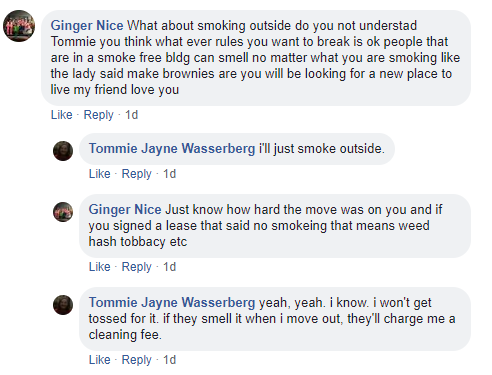This screenshot has width=492, height=375.
Task: Open Ginger Nice's avatar on lease comment
Action: (63, 212)
